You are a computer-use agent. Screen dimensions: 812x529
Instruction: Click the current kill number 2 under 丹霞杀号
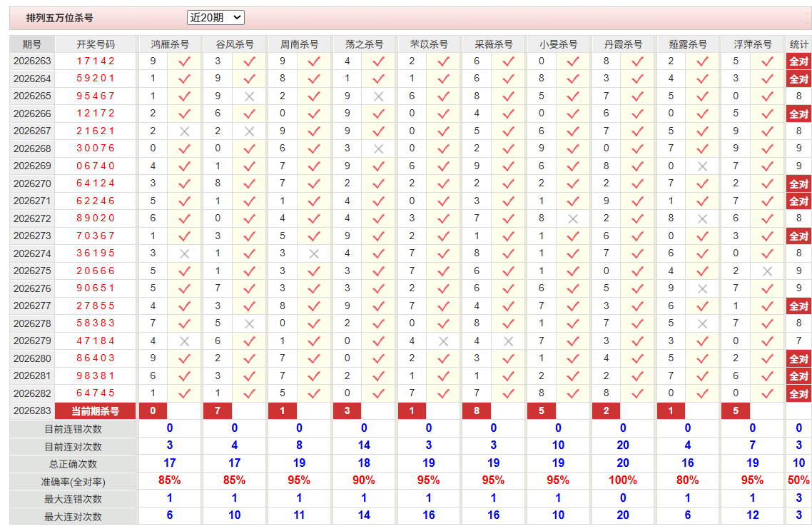tap(606, 411)
